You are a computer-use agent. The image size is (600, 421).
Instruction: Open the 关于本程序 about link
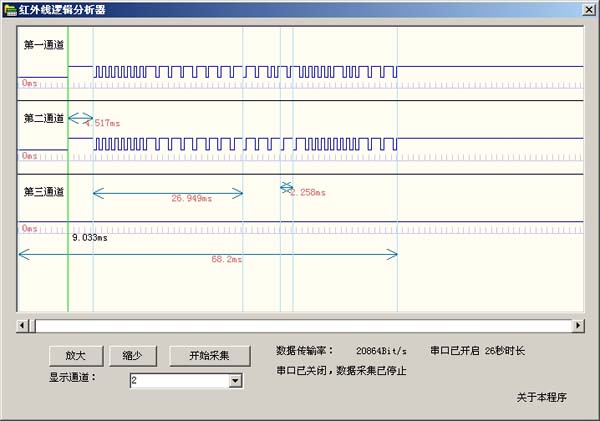pyautogui.click(x=542, y=397)
